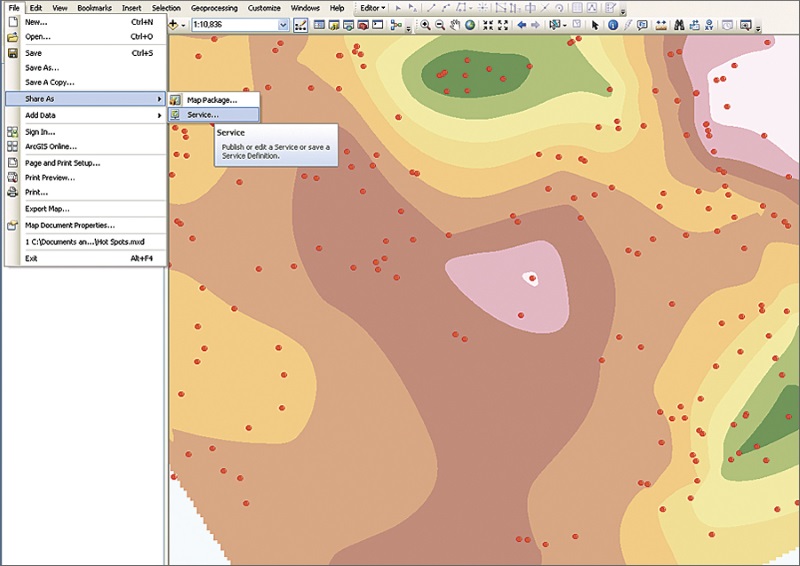The height and width of the screenshot is (566, 800).
Task: Select the Zoom Out magnifier tool
Action: (440, 25)
